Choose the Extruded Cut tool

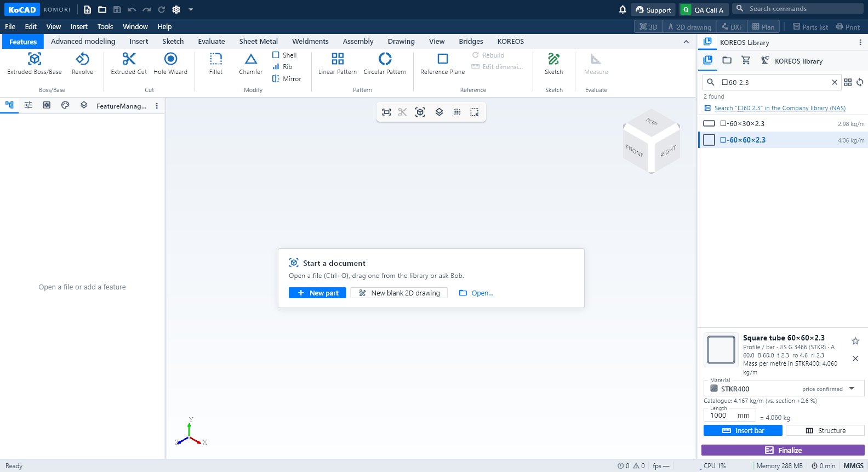click(x=129, y=64)
